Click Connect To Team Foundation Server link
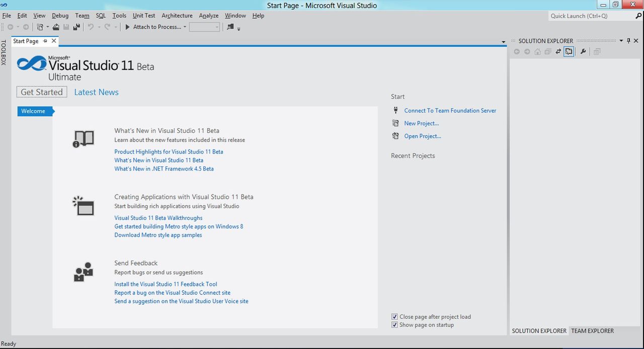This screenshot has width=644, height=349. pos(450,111)
